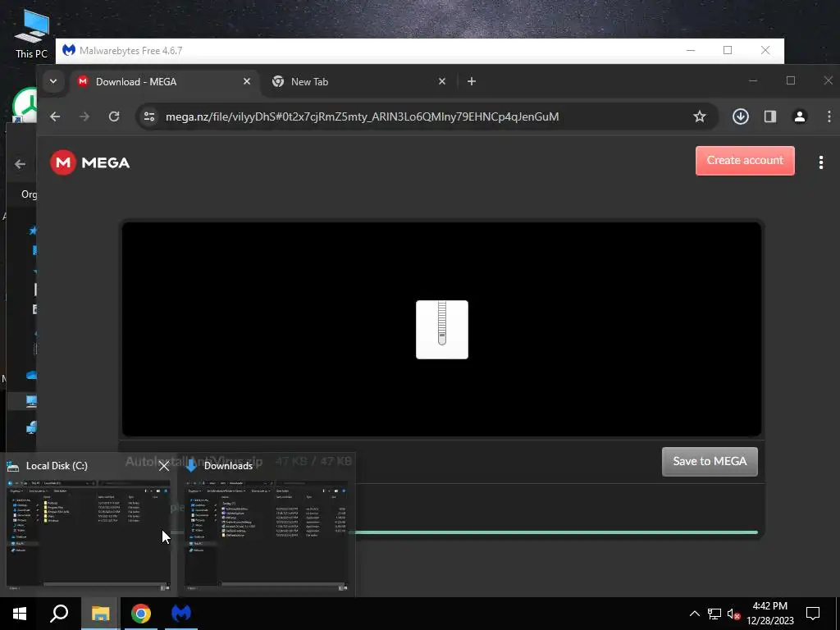Reload the MEGA page
Screen dimensions: 840x630
click(113, 116)
